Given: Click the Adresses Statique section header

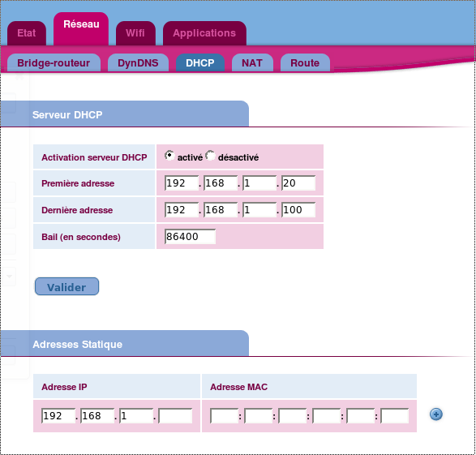Looking at the screenshot, I should [124, 343].
